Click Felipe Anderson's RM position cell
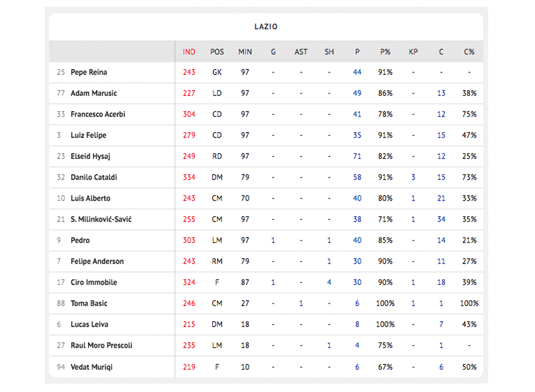Image resolution: width=535 pixels, height=392 pixels. (x=217, y=261)
